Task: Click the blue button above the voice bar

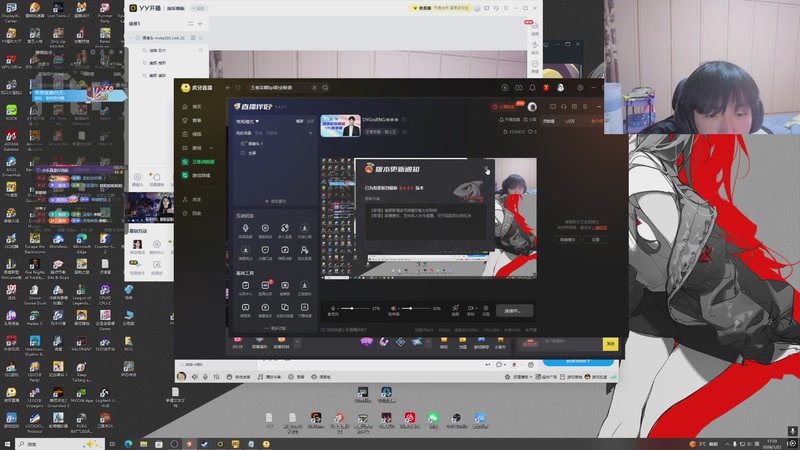Action: tap(578, 362)
